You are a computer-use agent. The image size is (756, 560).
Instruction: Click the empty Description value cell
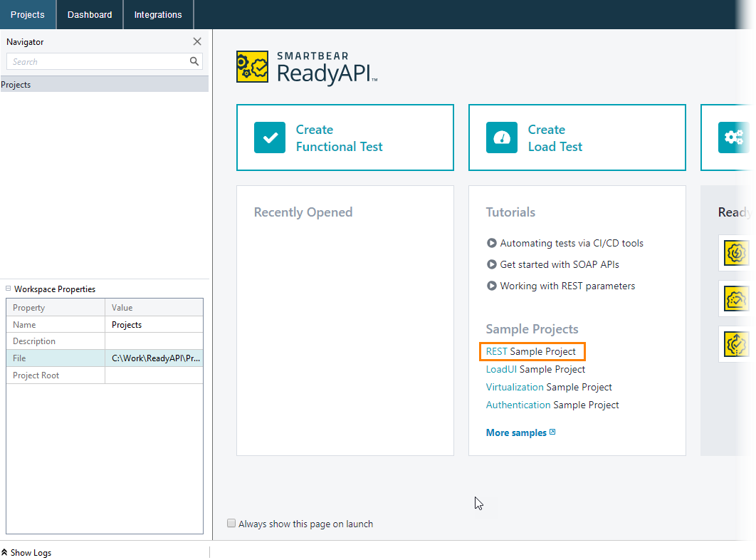click(154, 341)
